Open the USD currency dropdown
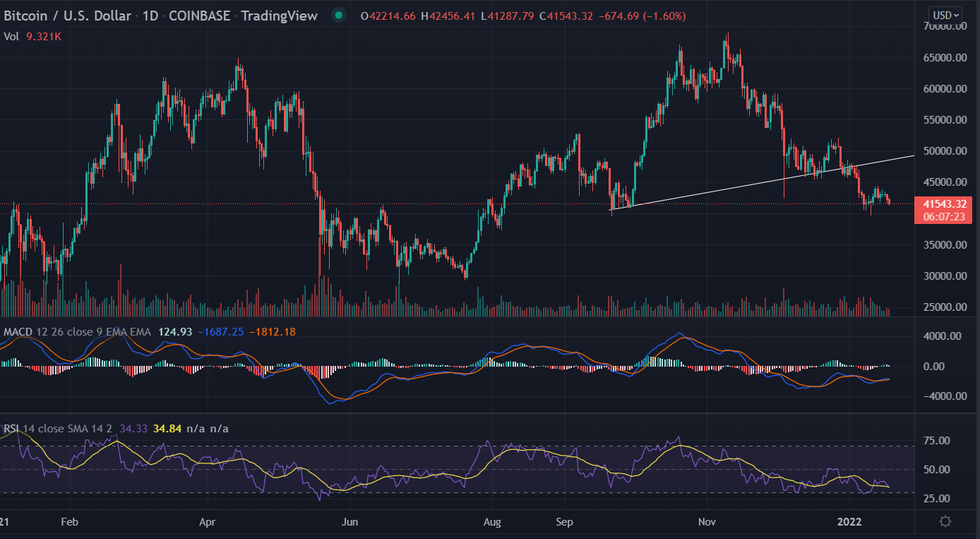 [x=946, y=15]
